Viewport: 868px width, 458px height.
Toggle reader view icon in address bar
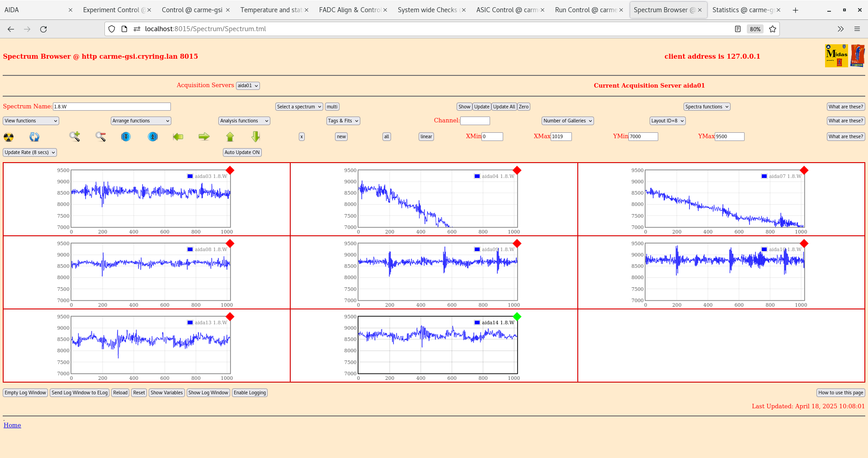(738, 29)
